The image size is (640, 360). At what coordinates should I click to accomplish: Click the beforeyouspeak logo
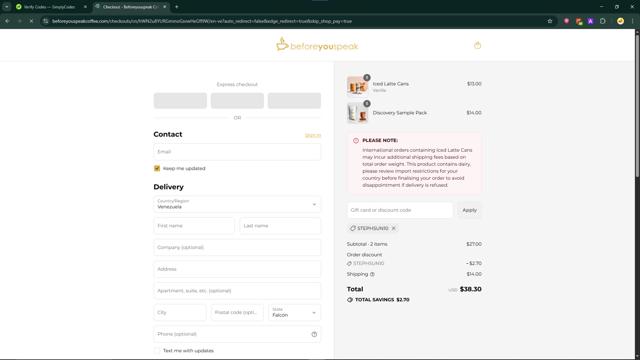(317, 45)
